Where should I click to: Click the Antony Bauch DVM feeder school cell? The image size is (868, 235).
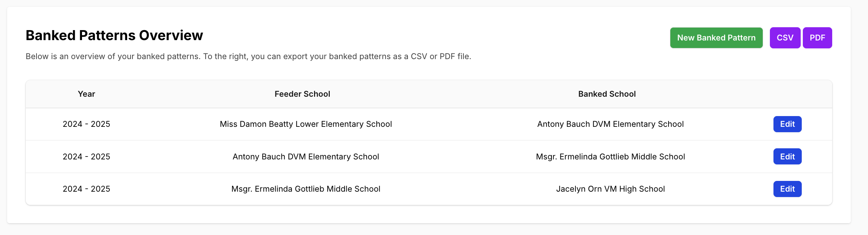click(x=306, y=157)
